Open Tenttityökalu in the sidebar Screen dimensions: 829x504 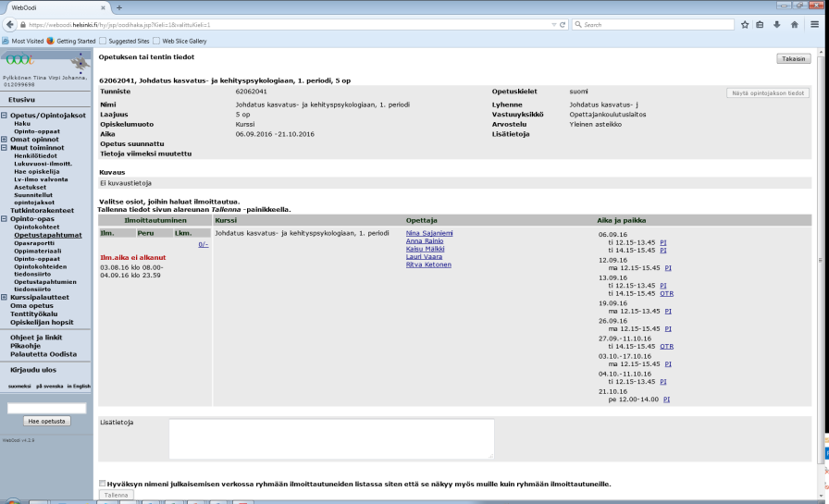click(34, 313)
